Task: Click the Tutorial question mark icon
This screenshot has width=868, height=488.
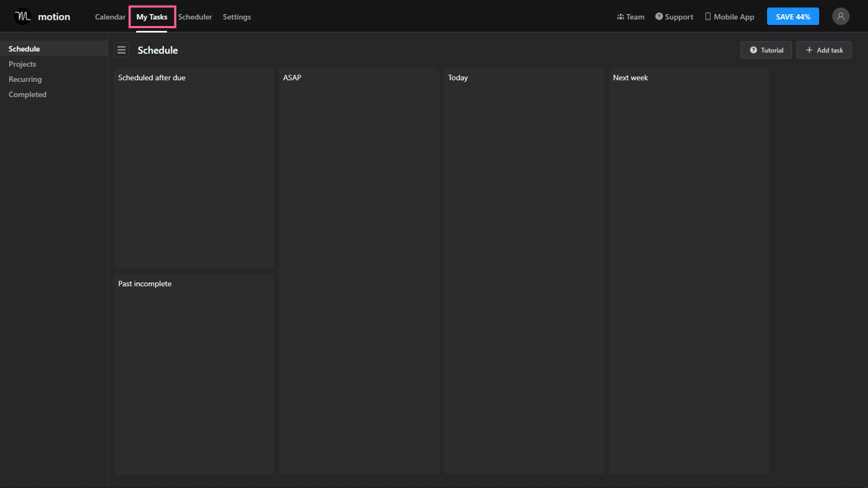Action: pyautogui.click(x=753, y=50)
